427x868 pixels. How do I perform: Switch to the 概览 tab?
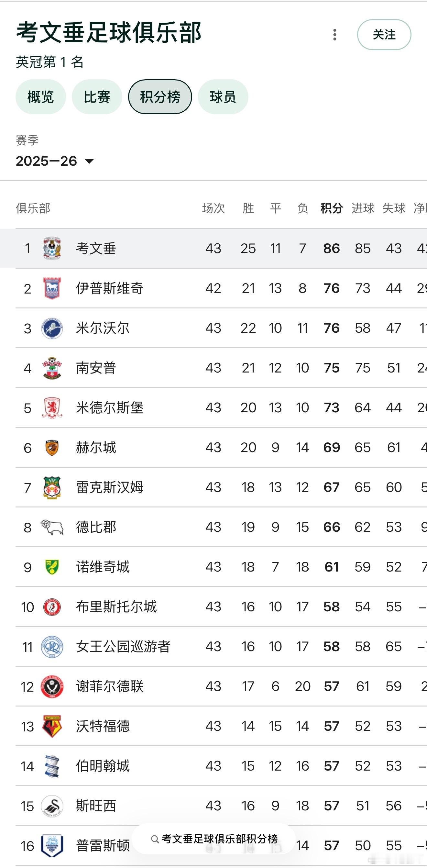40,97
